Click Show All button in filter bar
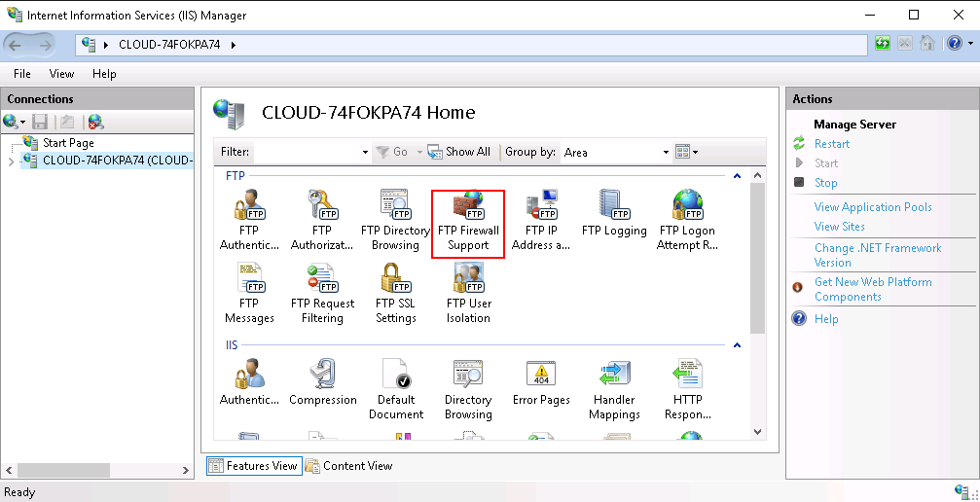The height and width of the screenshot is (502, 980). click(x=459, y=152)
